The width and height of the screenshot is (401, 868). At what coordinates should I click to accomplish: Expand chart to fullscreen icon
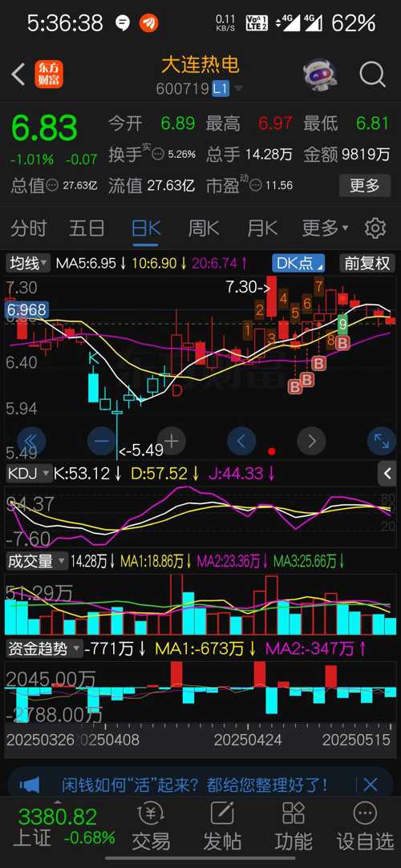point(382,441)
